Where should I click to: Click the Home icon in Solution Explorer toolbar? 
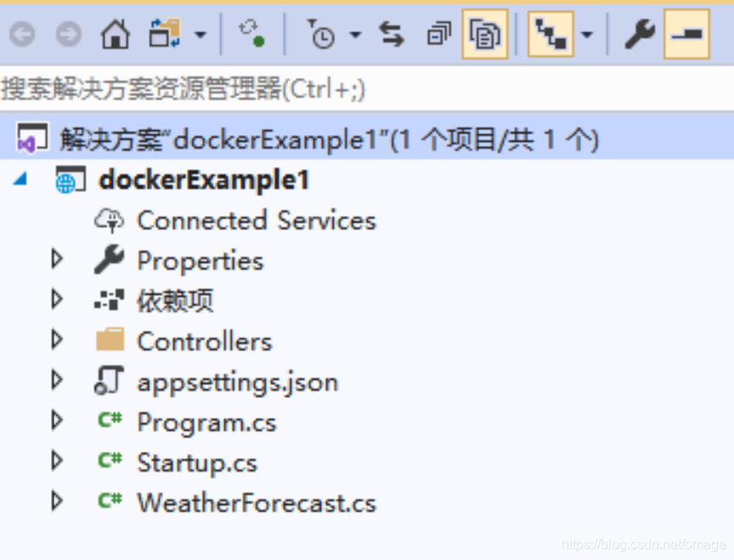(x=115, y=34)
